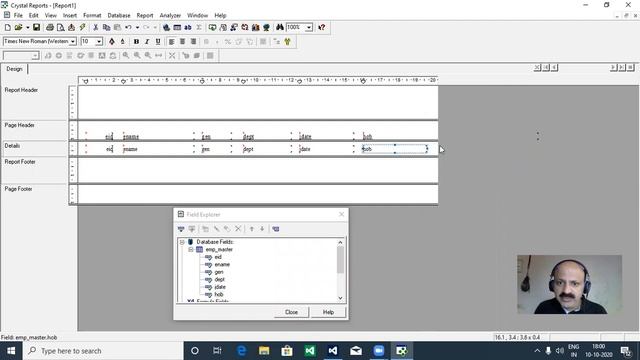640x360 pixels.
Task: Open the Edit menu
Action: tap(33, 16)
